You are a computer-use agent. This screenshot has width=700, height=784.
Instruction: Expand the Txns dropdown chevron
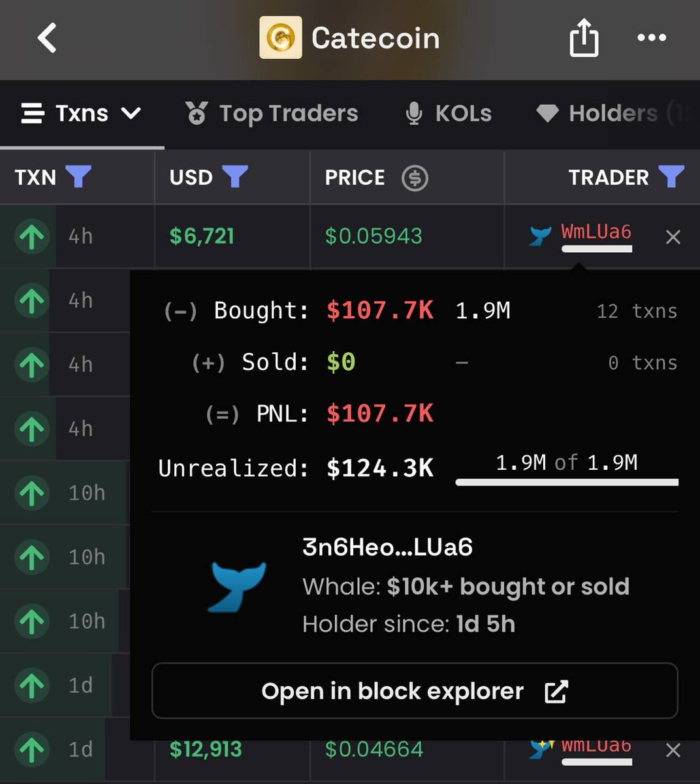click(131, 114)
